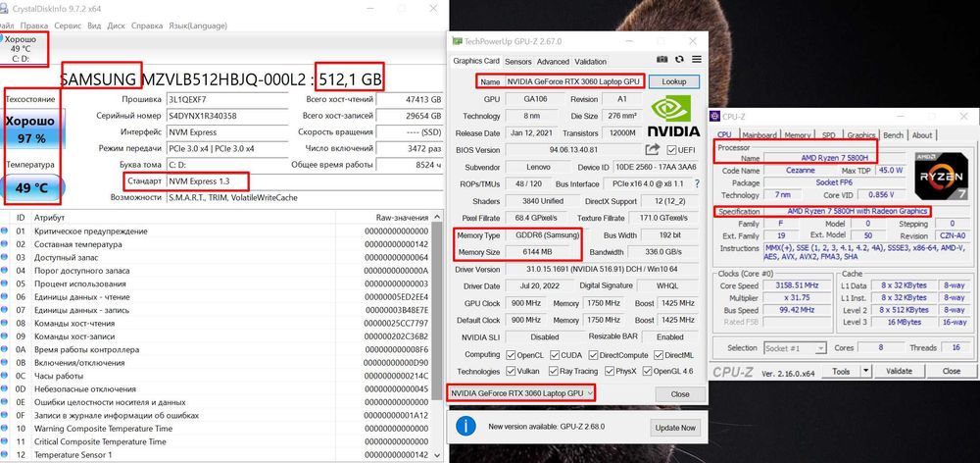Take a GPU-Z screenshot with the camera icon
This screenshot has width=980, height=463.
click(662, 60)
